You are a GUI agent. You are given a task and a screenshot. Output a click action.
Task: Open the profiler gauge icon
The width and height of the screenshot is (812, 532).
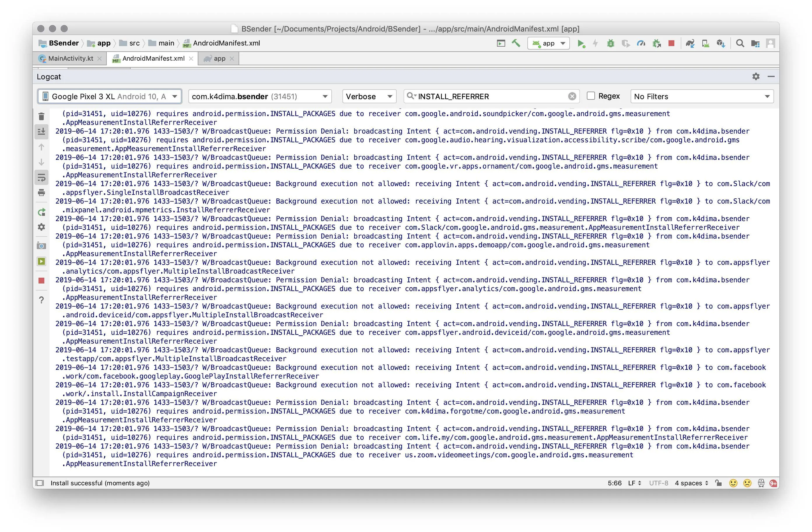click(x=641, y=43)
